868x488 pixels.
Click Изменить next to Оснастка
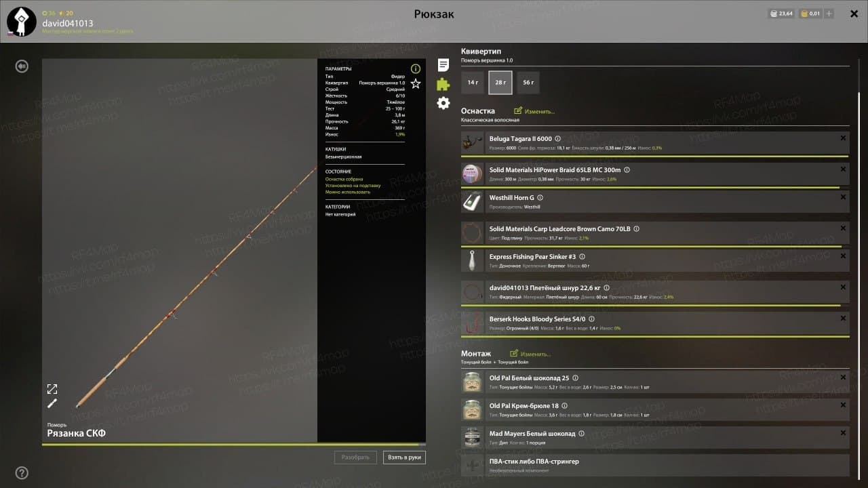[534, 111]
